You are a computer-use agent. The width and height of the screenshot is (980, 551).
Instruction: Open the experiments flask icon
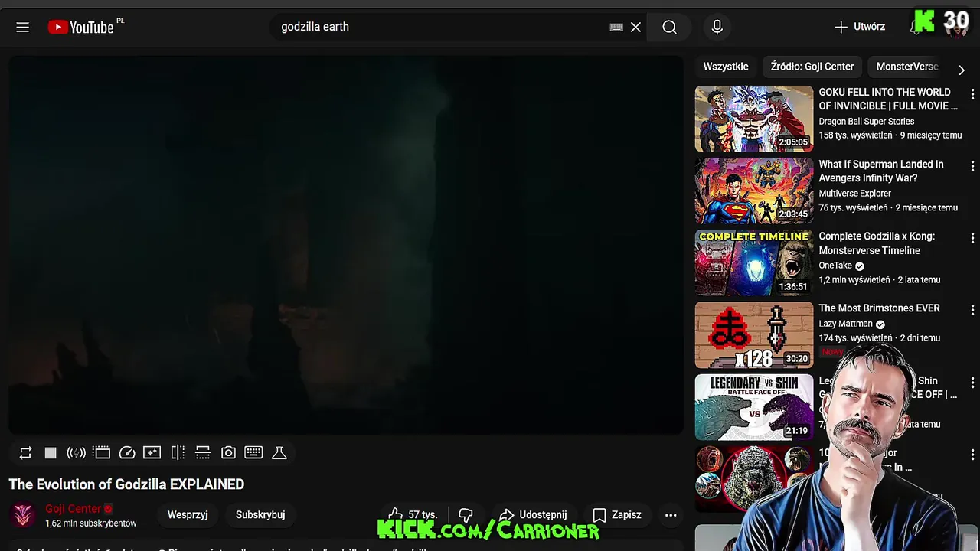point(279,453)
